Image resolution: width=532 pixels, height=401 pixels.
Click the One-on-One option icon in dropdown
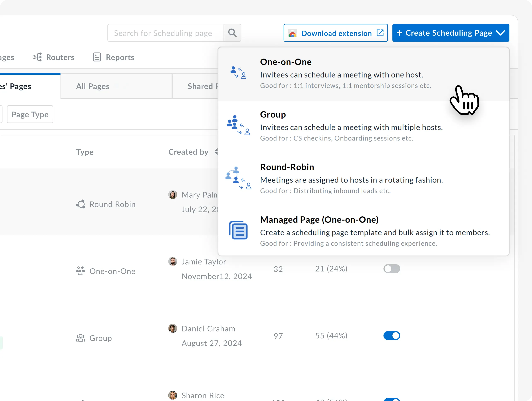(238, 73)
